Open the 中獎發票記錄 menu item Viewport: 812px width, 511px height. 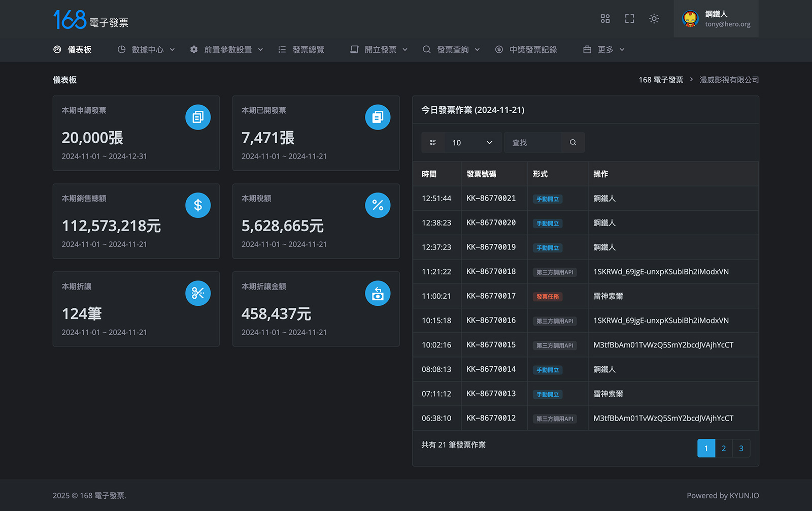tap(526, 50)
